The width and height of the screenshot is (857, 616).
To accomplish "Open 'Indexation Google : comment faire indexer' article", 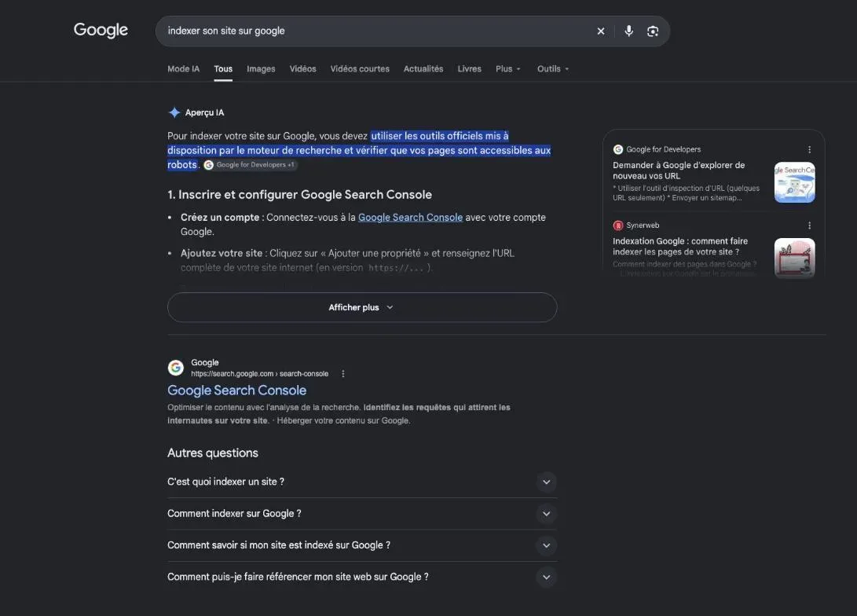I will (x=680, y=247).
